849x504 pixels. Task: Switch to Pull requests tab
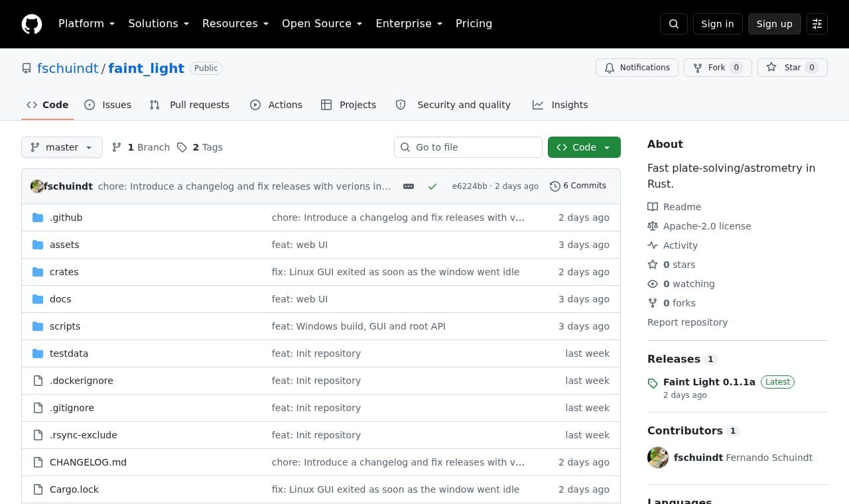click(190, 105)
